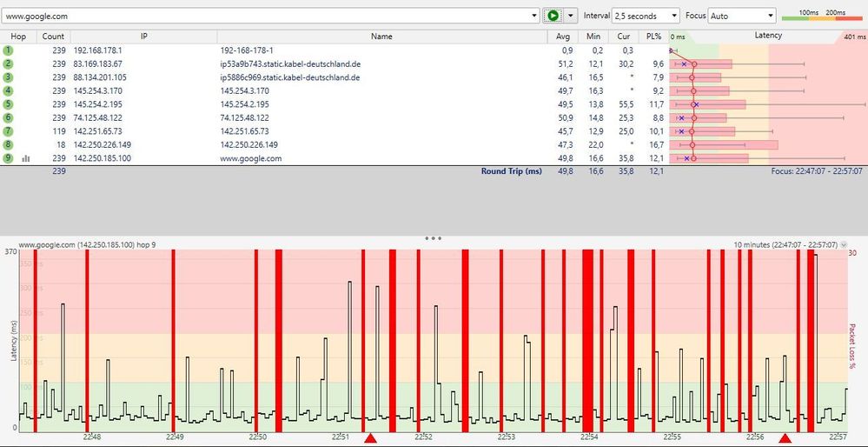The image size is (868, 447).
Task: Click the 22:54 time label on timeline
Action: click(590, 437)
